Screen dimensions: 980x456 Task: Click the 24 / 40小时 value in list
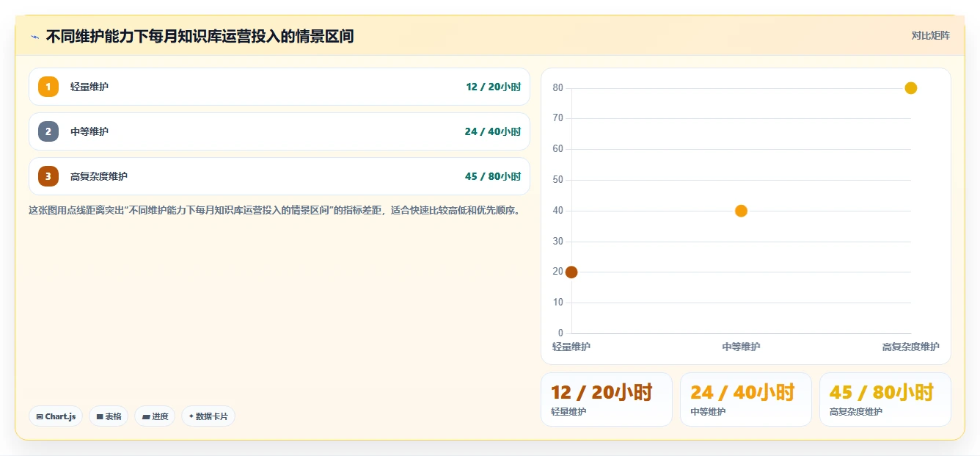492,131
